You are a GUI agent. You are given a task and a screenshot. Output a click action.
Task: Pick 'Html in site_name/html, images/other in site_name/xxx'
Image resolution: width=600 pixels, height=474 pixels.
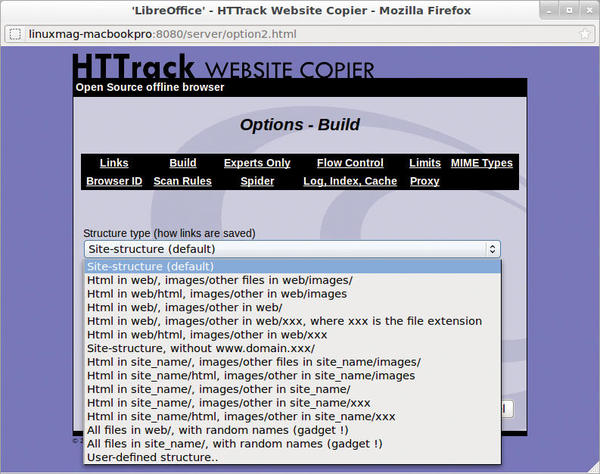[292, 417]
